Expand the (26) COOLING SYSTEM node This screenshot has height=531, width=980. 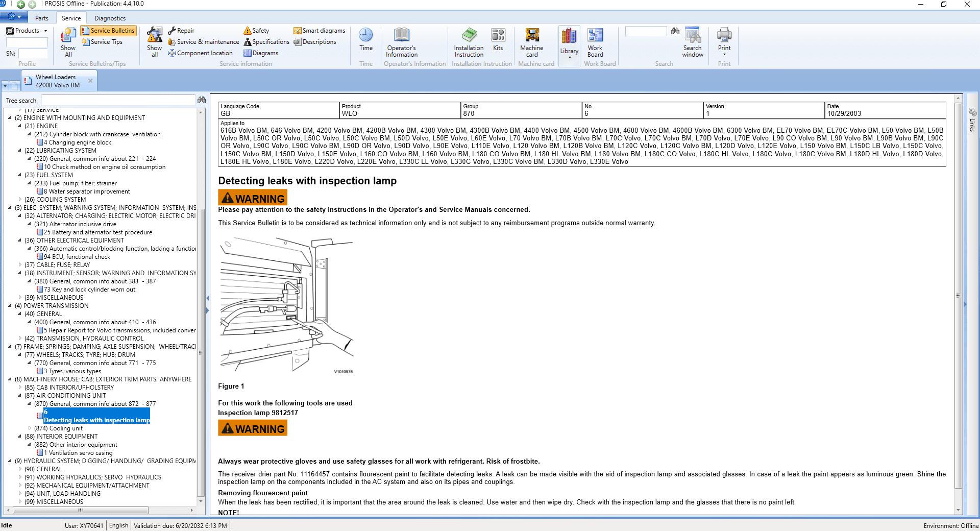pyautogui.click(x=20, y=200)
